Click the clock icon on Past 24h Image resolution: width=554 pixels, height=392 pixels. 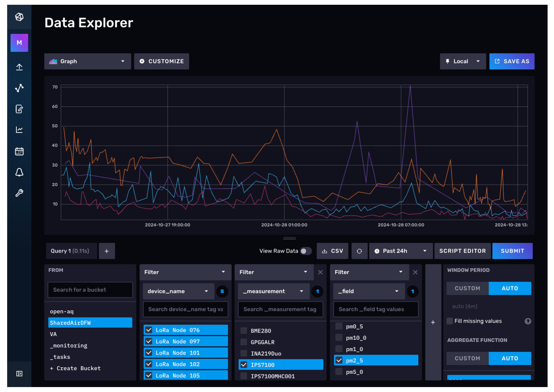(377, 251)
